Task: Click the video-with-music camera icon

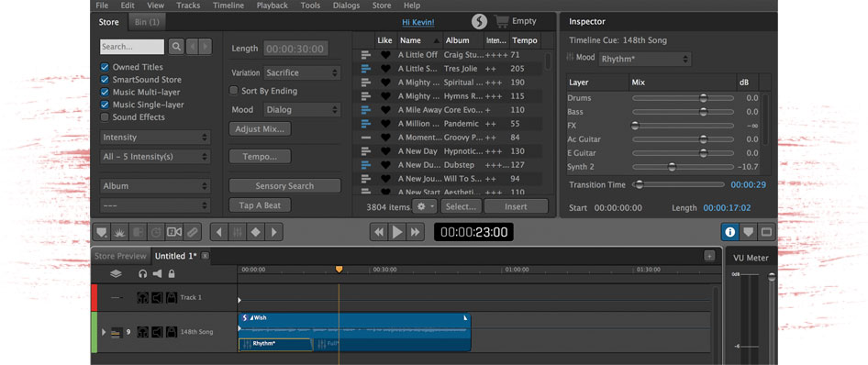Action: [174, 232]
